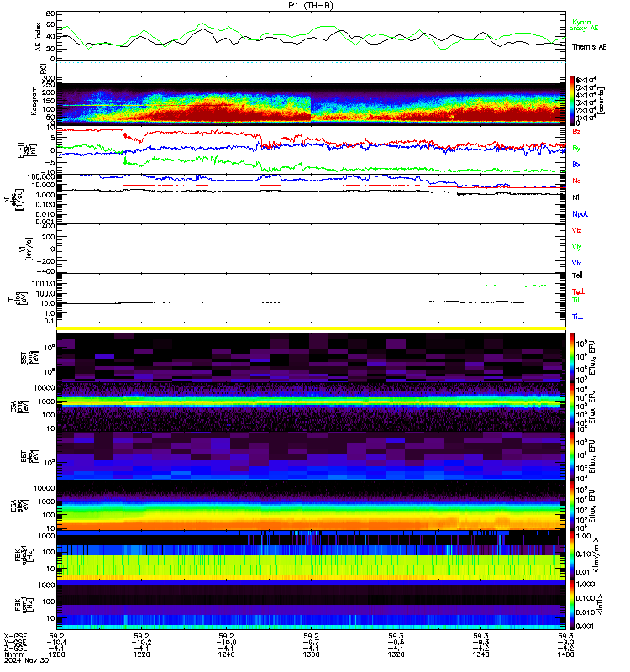This screenshot has width=630, height=672.
Task: Click the red Viz legend label
Action: (576, 230)
